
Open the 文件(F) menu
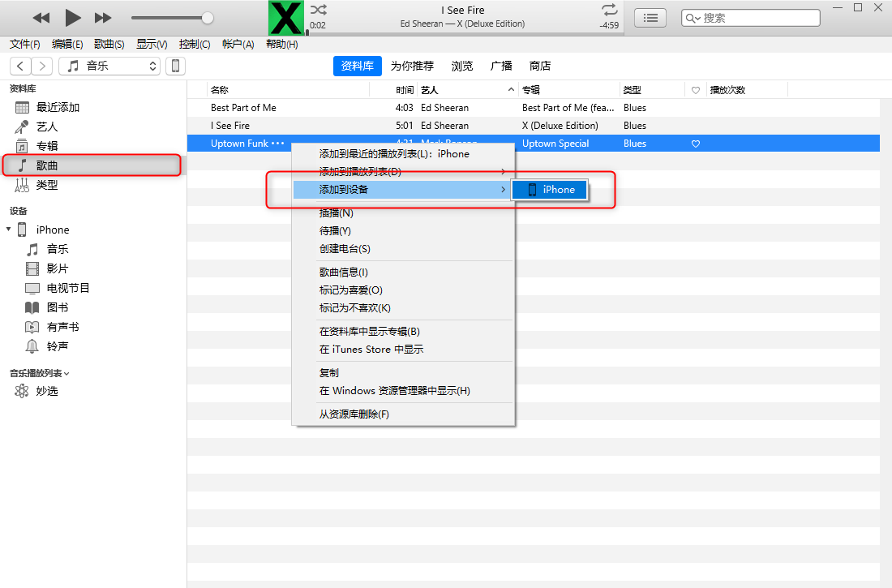pyautogui.click(x=25, y=44)
